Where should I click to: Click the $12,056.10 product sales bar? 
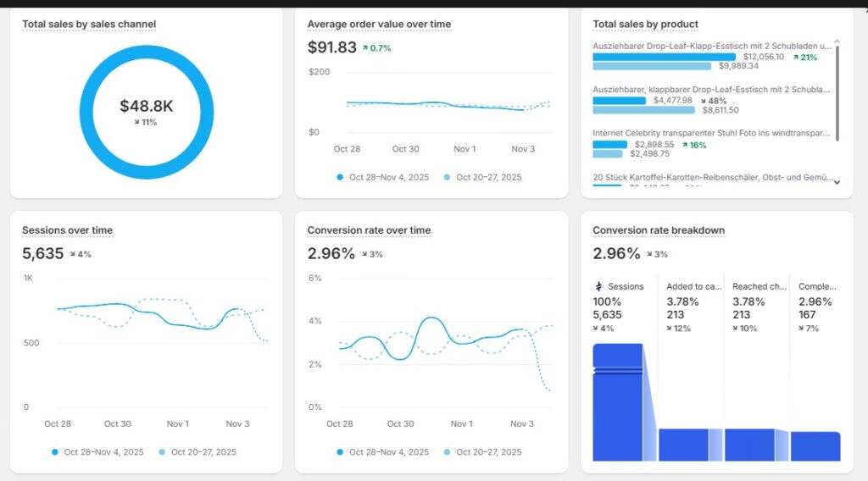tap(664, 58)
